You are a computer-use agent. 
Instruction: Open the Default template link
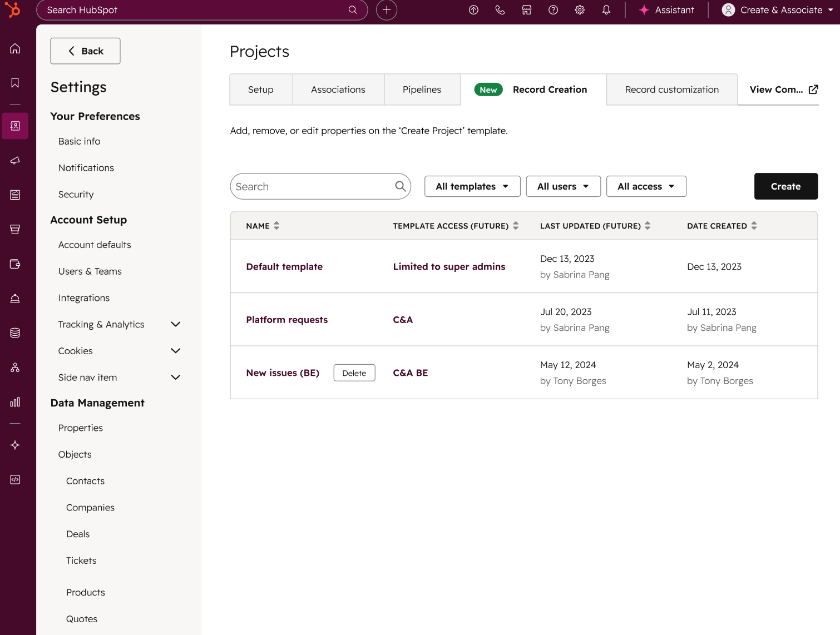[284, 267]
